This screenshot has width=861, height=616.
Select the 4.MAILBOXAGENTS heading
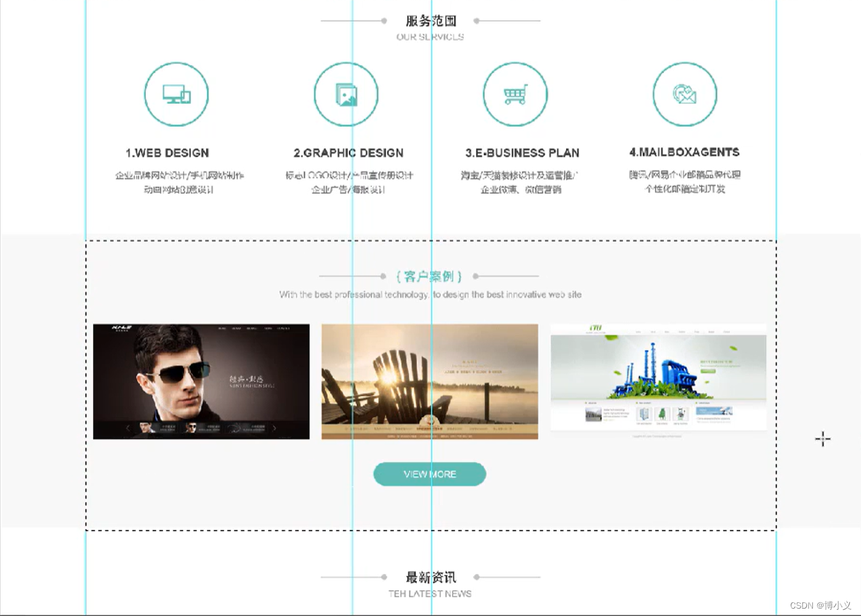(x=684, y=152)
